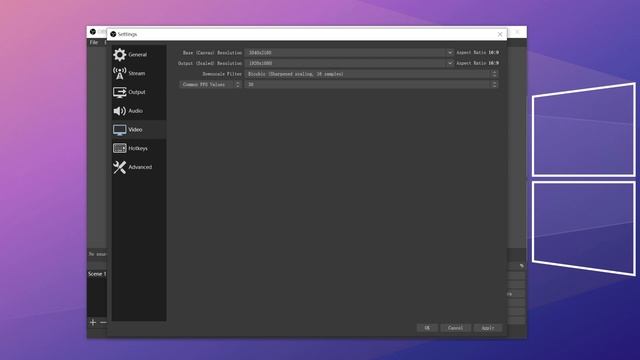The height and width of the screenshot is (360, 640).
Task: Close the Settings dialog
Action: [500, 34]
